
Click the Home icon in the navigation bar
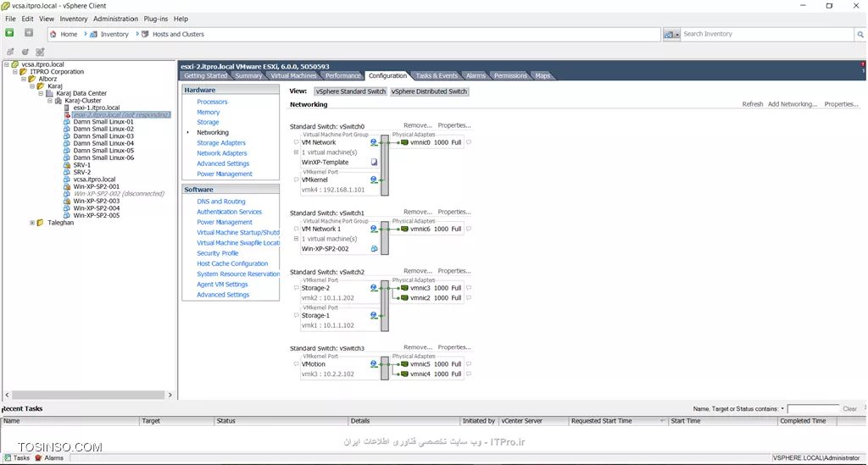[x=53, y=34]
